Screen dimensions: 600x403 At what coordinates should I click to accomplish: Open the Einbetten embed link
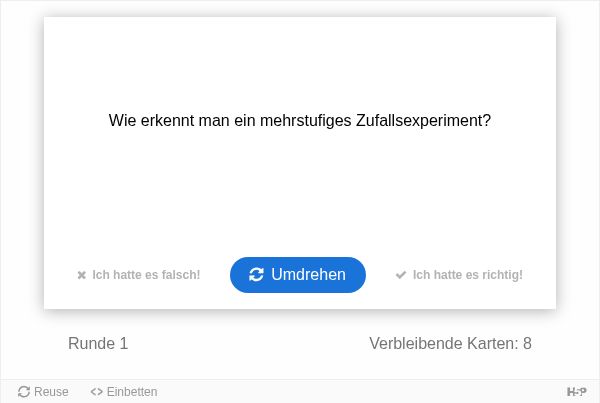tap(124, 392)
